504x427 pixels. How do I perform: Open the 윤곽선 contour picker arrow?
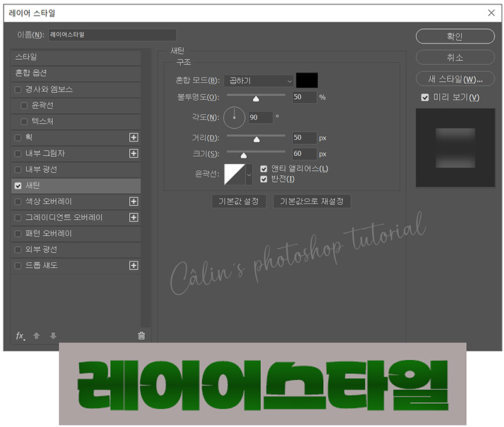coord(249,174)
